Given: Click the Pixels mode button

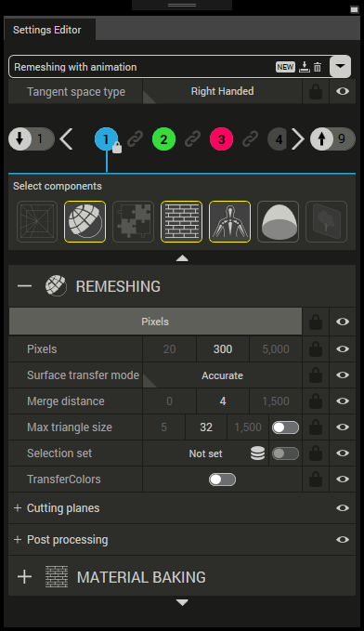Looking at the screenshot, I should coord(155,322).
